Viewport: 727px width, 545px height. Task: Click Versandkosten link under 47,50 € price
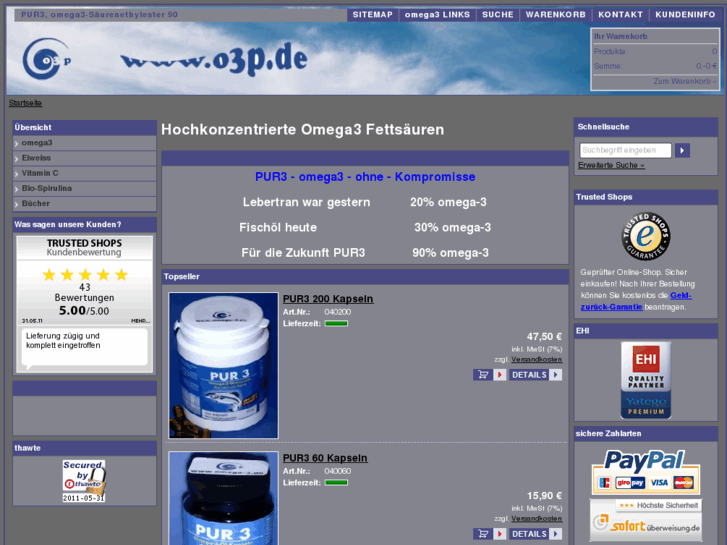tap(536, 359)
